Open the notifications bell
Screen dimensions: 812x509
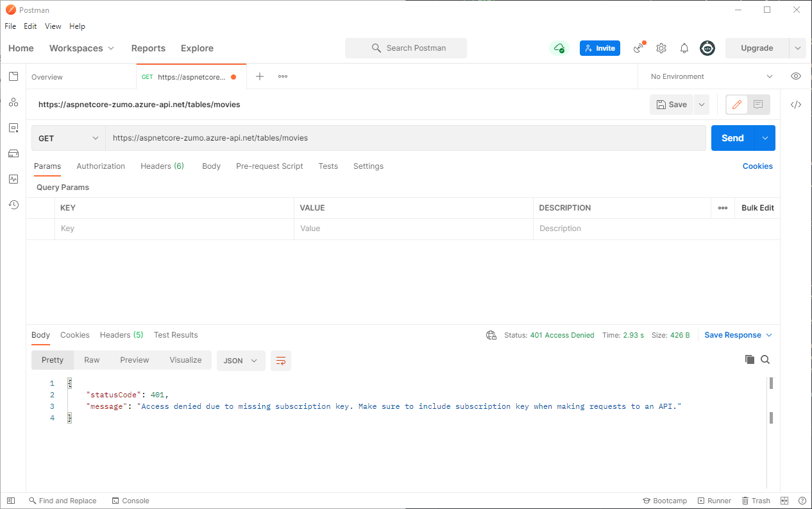tap(684, 48)
